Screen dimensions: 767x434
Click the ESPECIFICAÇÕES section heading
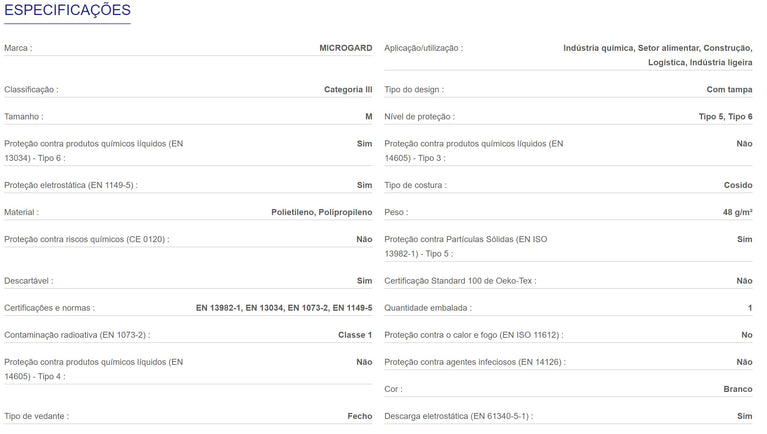coord(67,11)
